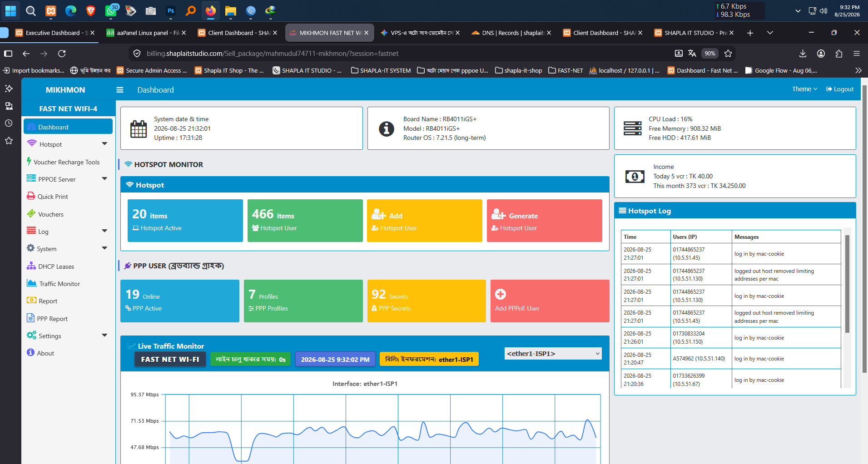The image size is (868, 464).
Task: Open the Generate Hotspot User tile
Action: click(x=545, y=221)
